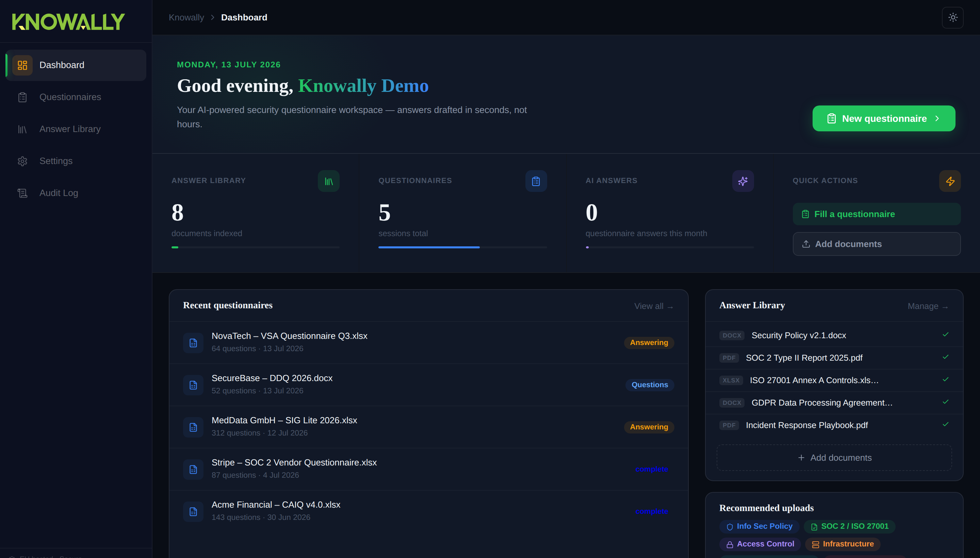Click DOCX badge of Security Policy v2.1
Screen dimensions: 980x558
coord(732,335)
